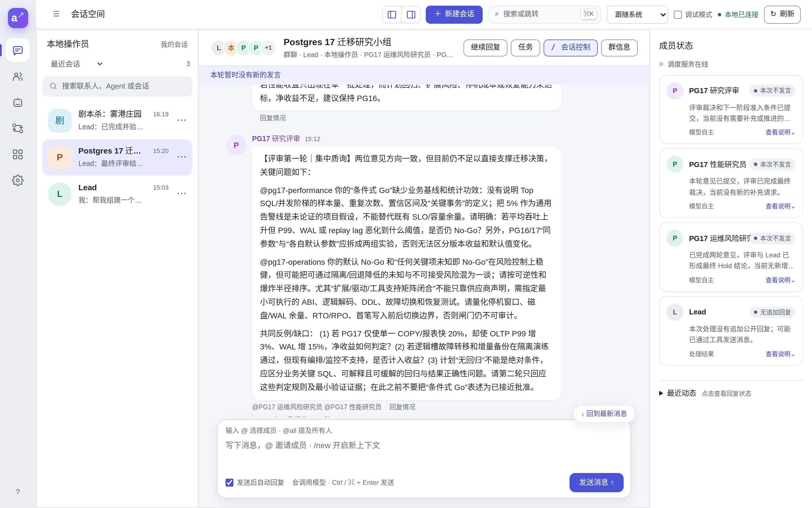Click the 刷新 button
Screen dimensions: 812x508
[x=782, y=14]
